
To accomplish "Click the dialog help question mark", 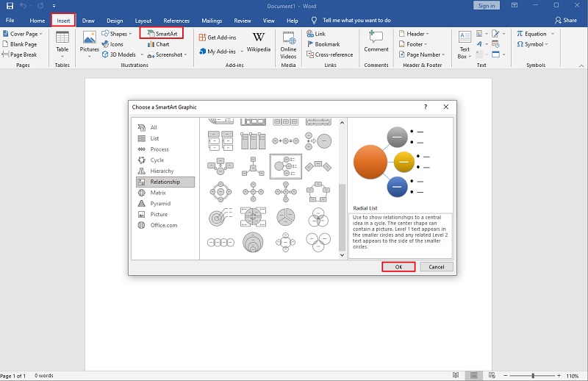I will click(426, 107).
